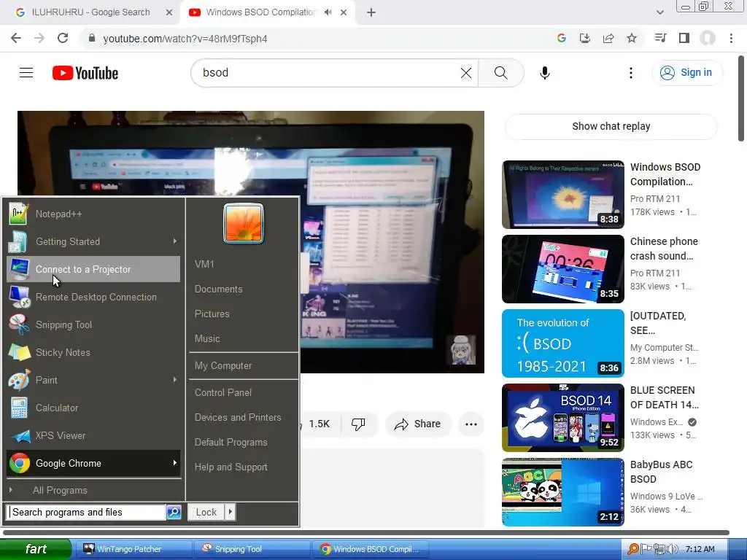Expand the Paint recent files arrow
This screenshot has width=747, height=560.
175,380
